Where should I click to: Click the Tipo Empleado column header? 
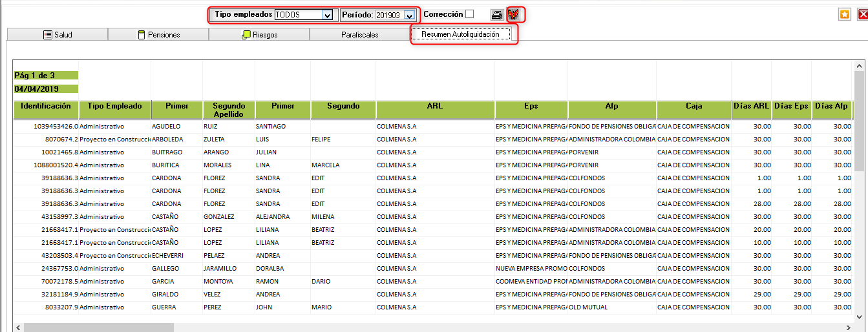click(114, 106)
